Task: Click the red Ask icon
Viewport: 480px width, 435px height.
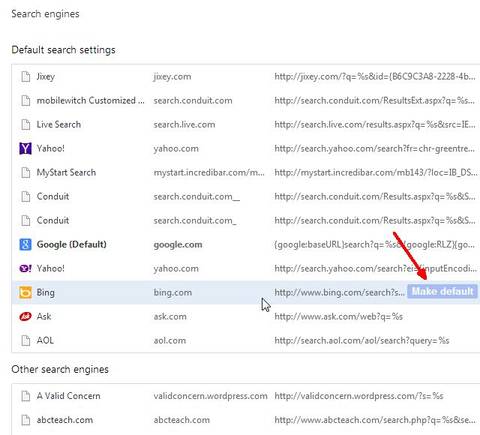Action: coord(25,316)
